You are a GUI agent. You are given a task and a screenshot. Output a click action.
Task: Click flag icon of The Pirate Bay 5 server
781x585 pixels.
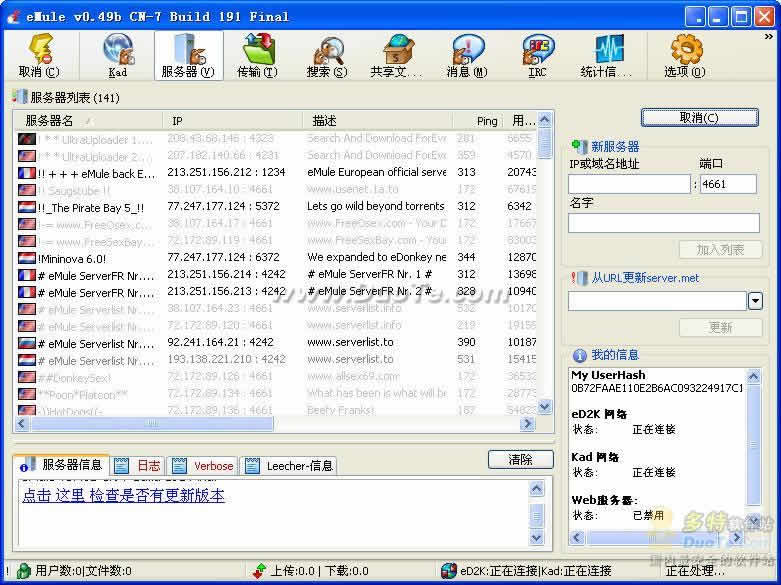tap(27, 207)
